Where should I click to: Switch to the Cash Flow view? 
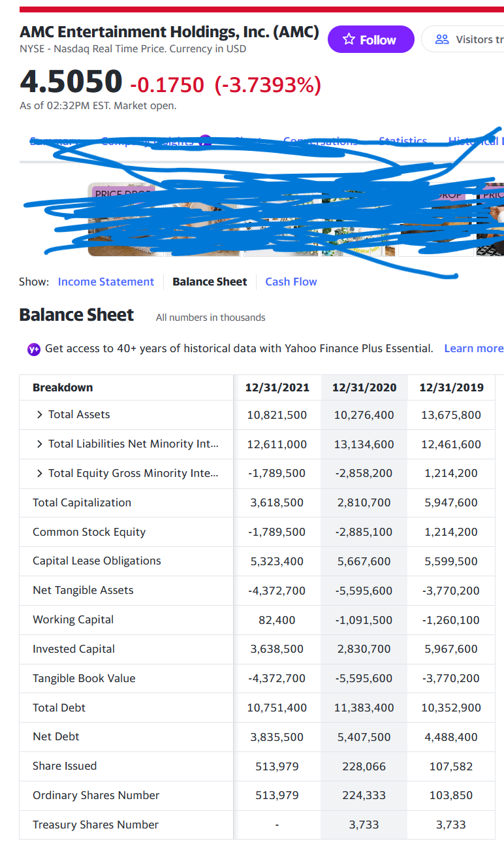[291, 282]
